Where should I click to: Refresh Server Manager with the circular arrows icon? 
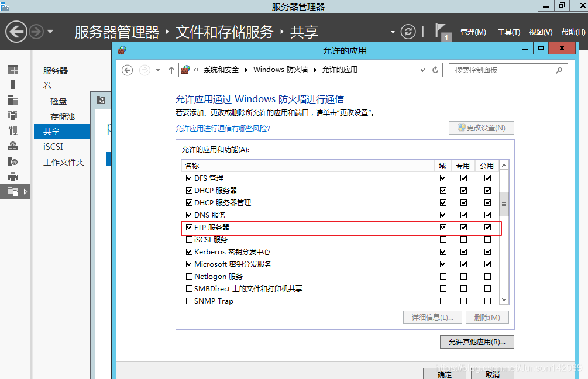(x=408, y=32)
